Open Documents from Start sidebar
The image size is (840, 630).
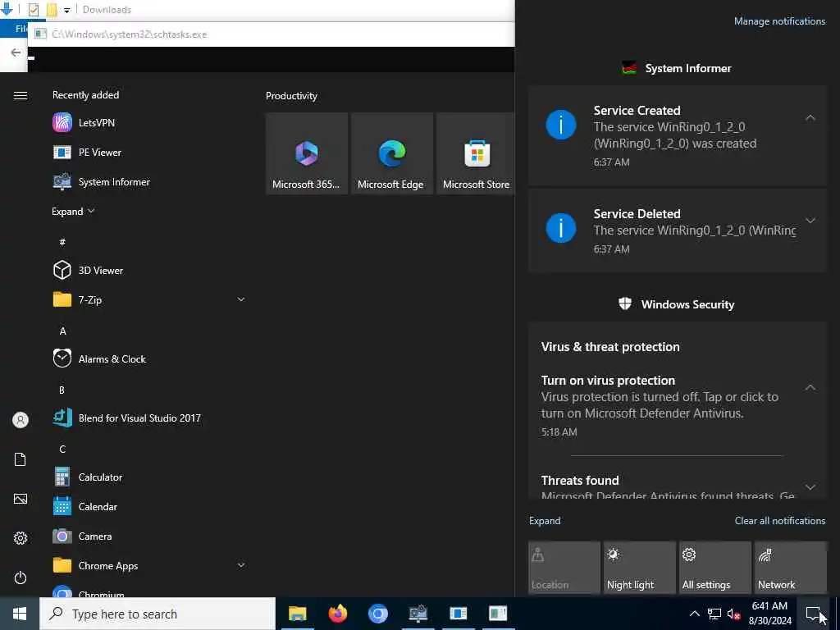(x=21, y=459)
